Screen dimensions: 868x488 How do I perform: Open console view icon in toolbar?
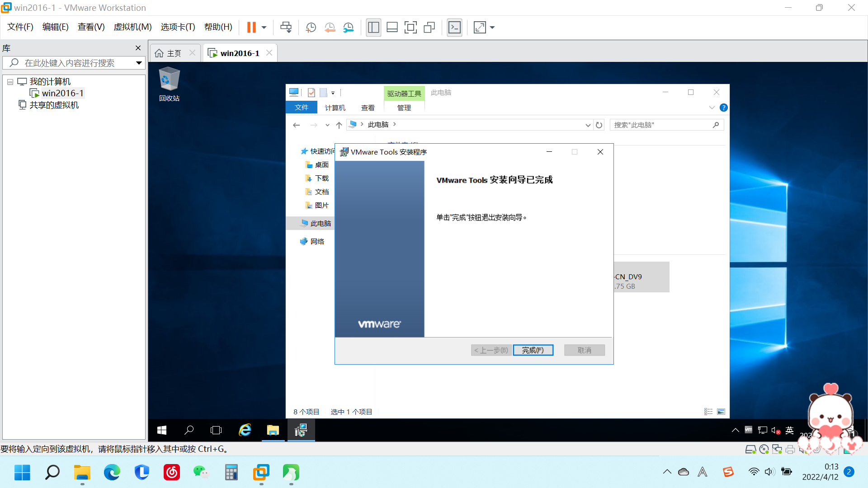454,28
